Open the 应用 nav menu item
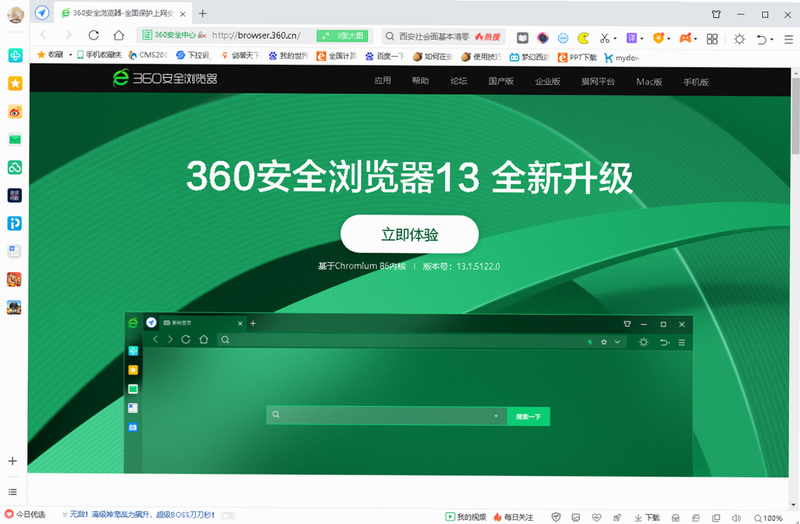 382,81
